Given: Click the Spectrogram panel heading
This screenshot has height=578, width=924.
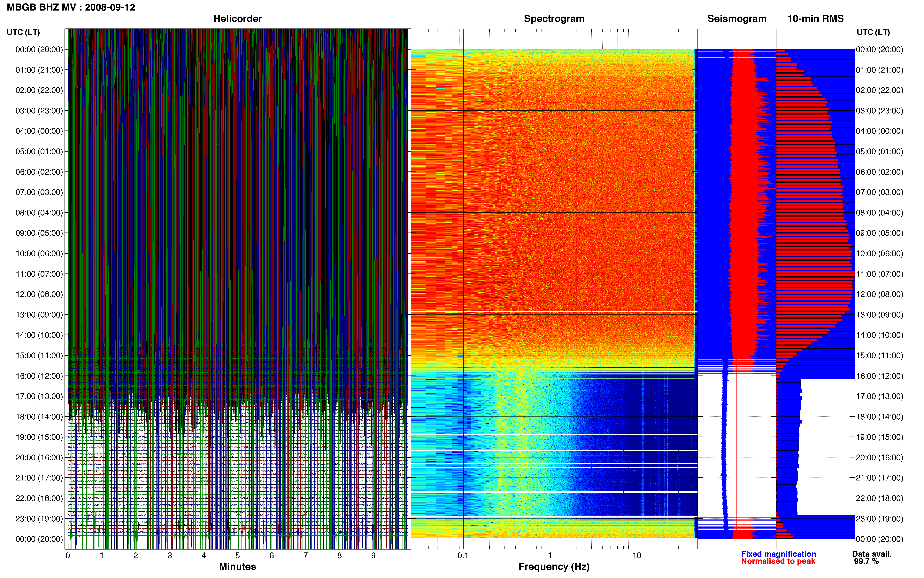Looking at the screenshot, I should pyautogui.click(x=554, y=19).
